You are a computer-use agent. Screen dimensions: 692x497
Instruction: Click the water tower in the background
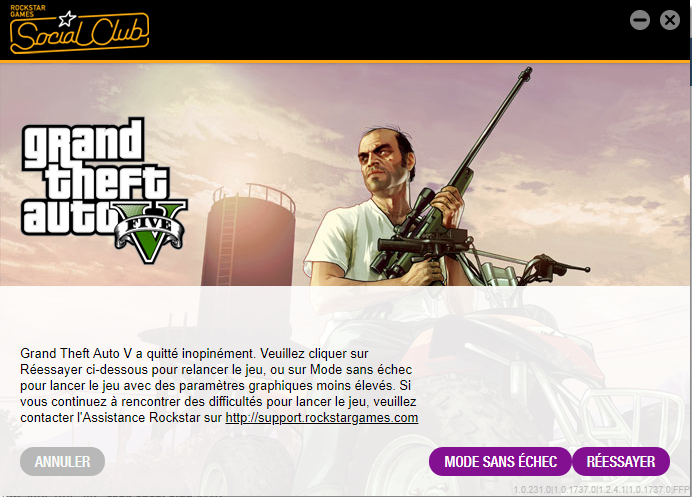249,236
